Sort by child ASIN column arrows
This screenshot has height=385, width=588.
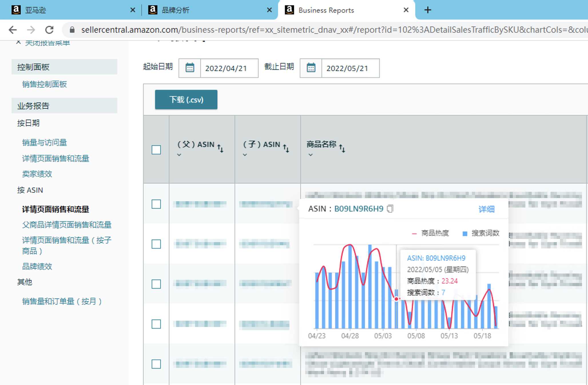tap(286, 148)
